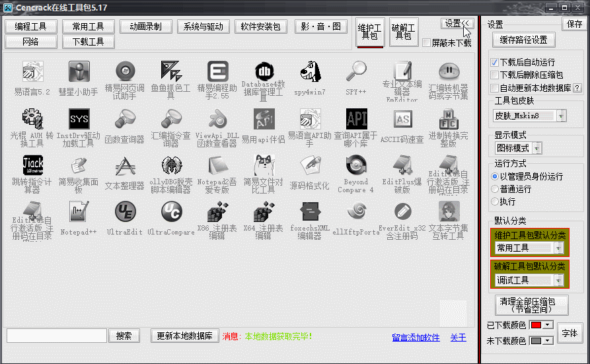Open the 图标模式 display mode dropdown

(561, 147)
